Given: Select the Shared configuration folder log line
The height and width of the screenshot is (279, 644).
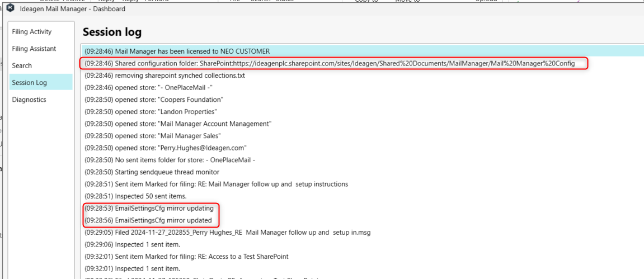Looking at the screenshot, I should point(330,64).
